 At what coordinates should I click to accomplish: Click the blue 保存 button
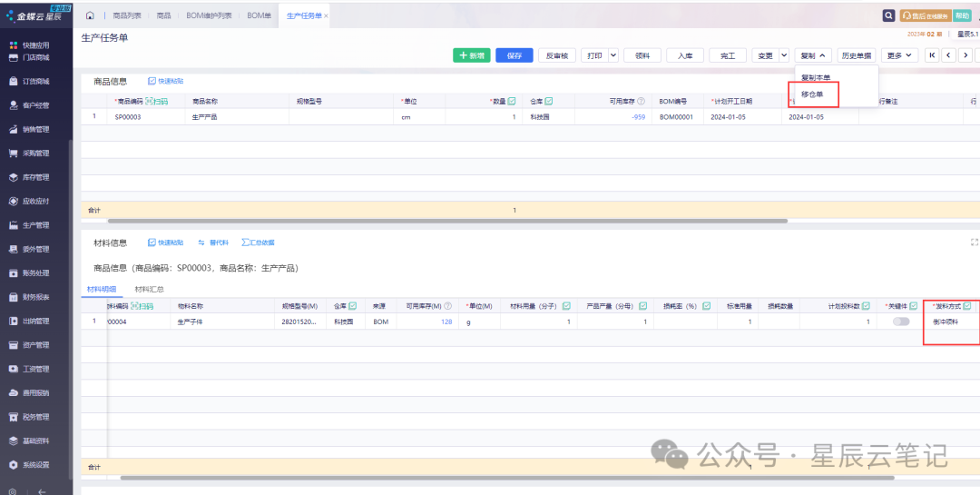[x=514, y=55]
